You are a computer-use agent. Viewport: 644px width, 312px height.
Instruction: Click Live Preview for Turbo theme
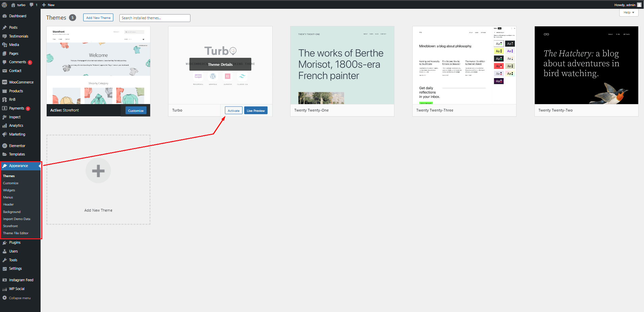click(256, 111)
